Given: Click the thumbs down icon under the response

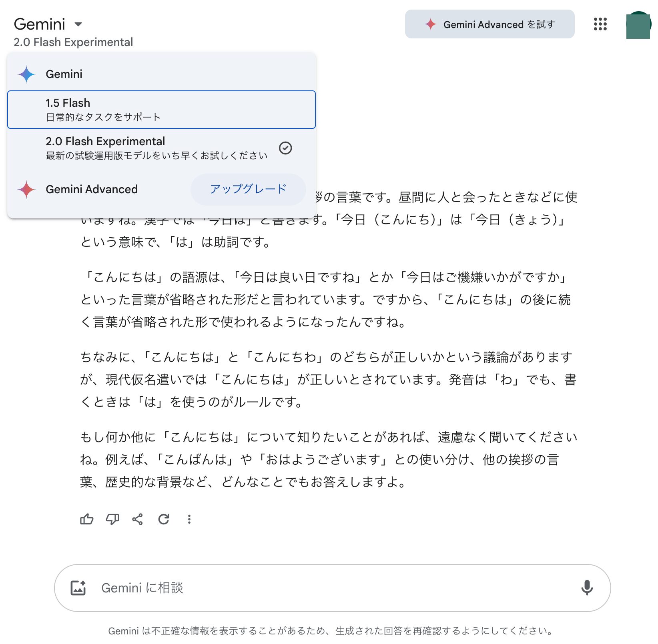Looking at the screenshot, I should pos(112,519).
